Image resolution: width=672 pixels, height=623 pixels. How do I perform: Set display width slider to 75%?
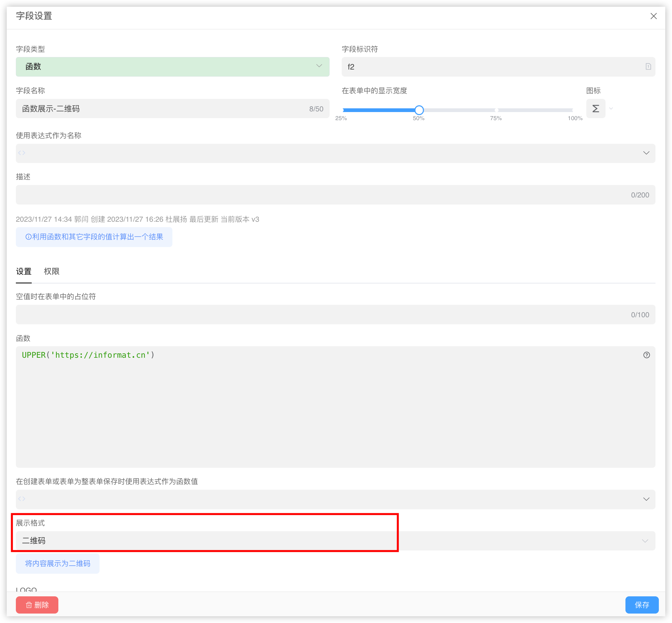[x=496, y=110]
